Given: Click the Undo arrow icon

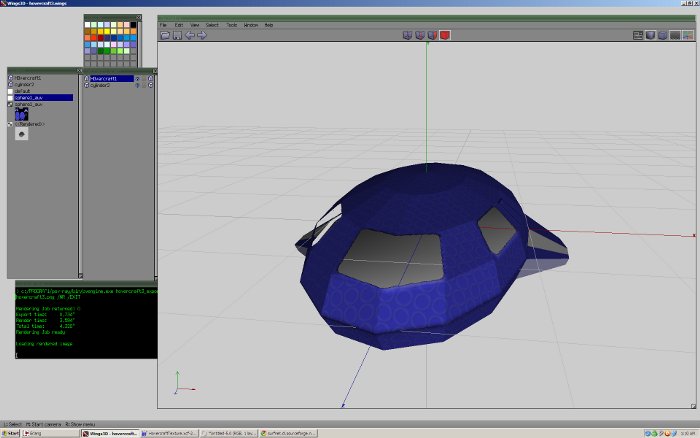Looking at the screenshot, I should [x=190, y=35].
